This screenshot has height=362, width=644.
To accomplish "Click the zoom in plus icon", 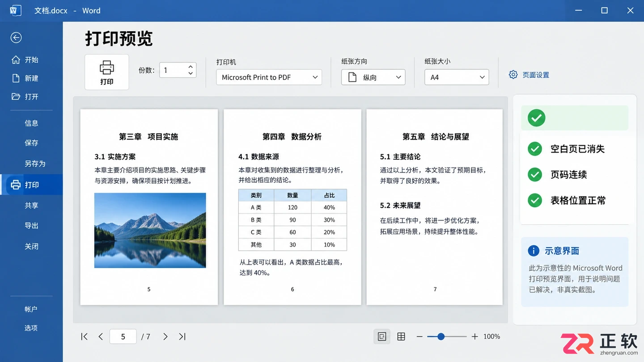I will coord(475,337).
